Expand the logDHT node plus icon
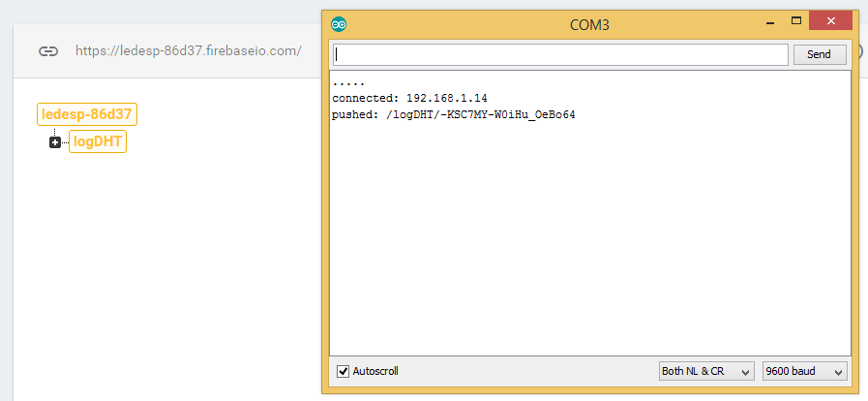 click(x=55, y=143)
